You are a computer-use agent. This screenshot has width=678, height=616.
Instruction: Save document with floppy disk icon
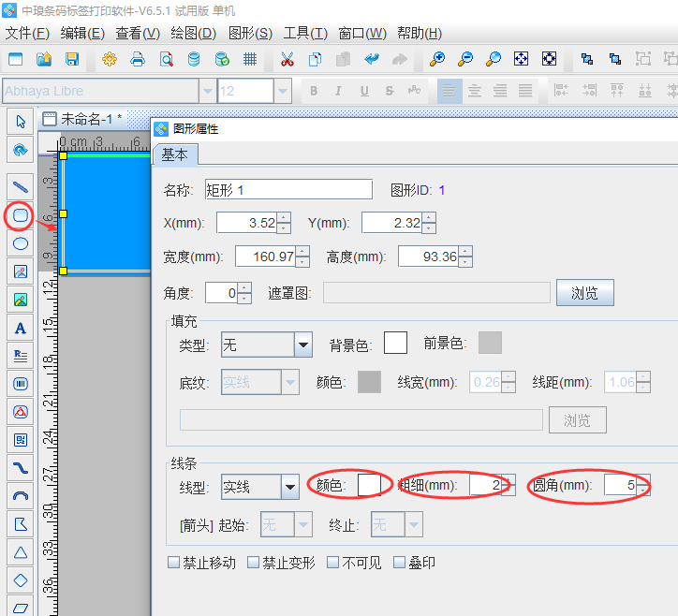(72, 59)
